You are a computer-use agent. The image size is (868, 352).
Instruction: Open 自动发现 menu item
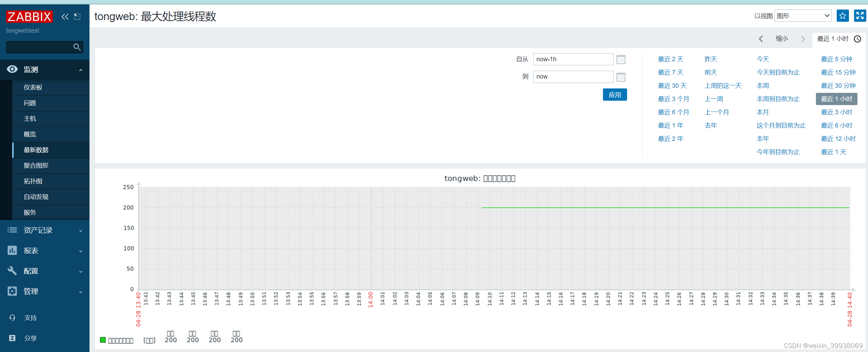click(x=51, y=197)
